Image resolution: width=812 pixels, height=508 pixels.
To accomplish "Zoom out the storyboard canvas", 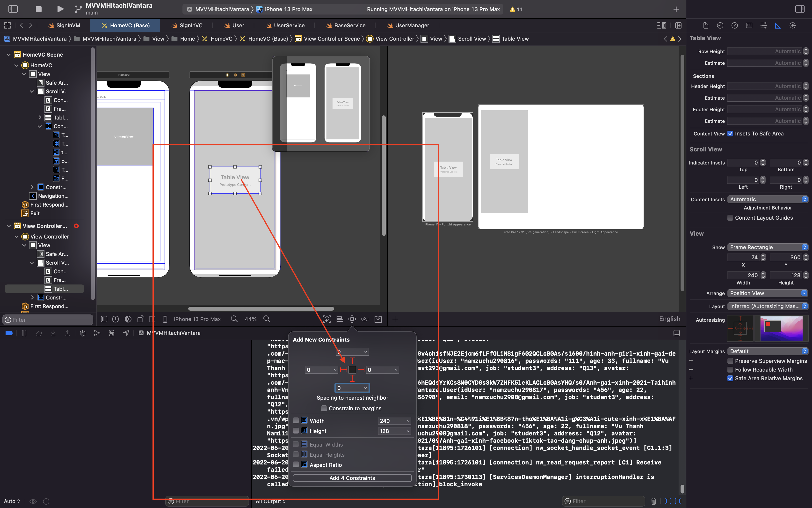I will click(x=235, y=319).
